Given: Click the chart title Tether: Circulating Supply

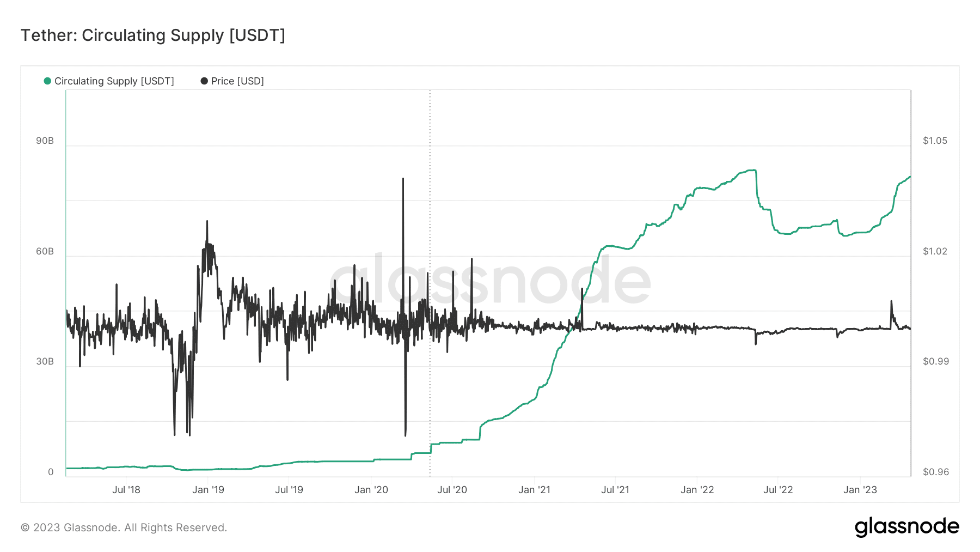Looking at the screenshot, I should point(153,35).
